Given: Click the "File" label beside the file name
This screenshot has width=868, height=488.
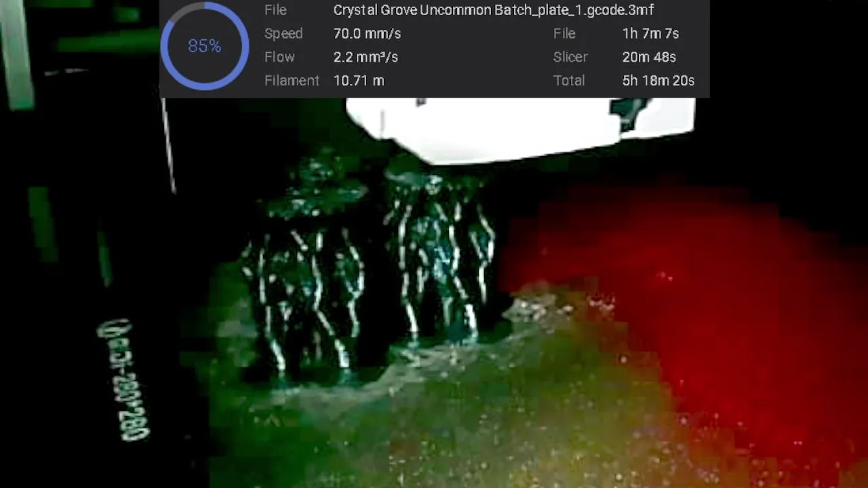Looking at the screenshot, I should coord(275,10).
